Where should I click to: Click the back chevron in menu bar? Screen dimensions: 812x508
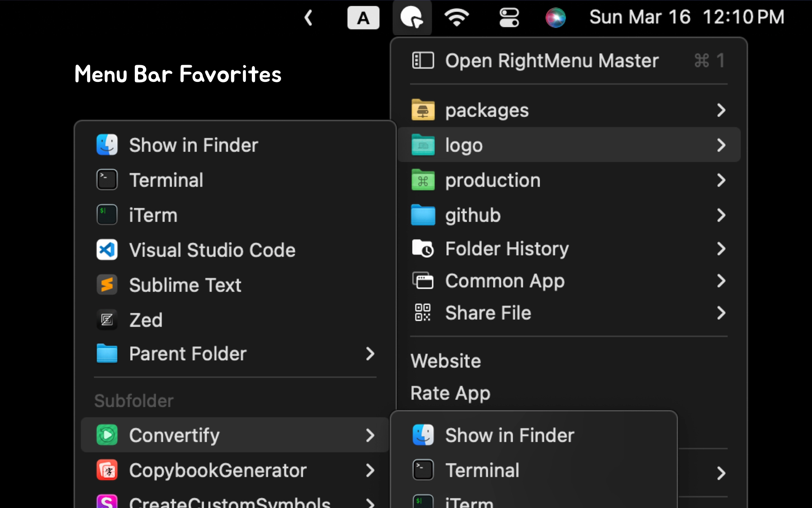(x=308, y=17)
